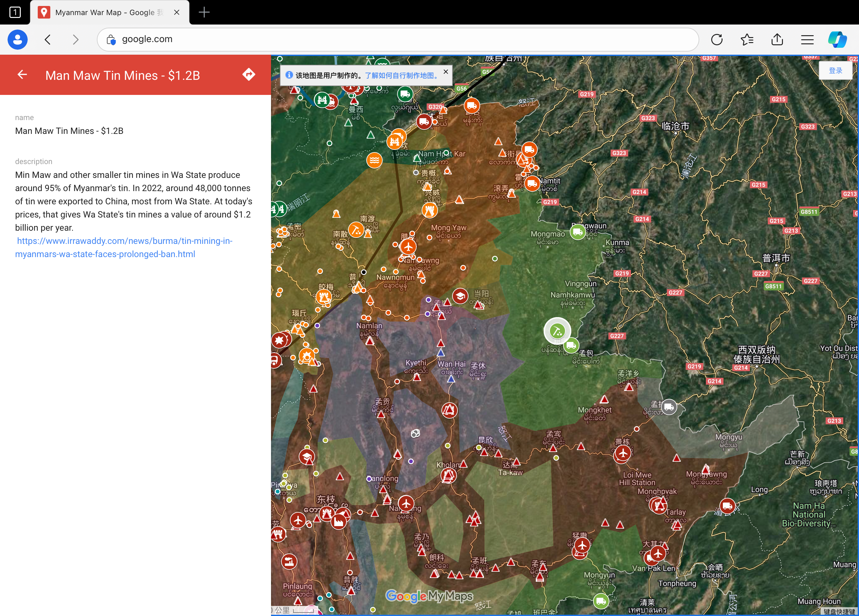This screenshot has width=859, height=616.
Task: Click the green truck marker below Mongyun
Action: 601,601
